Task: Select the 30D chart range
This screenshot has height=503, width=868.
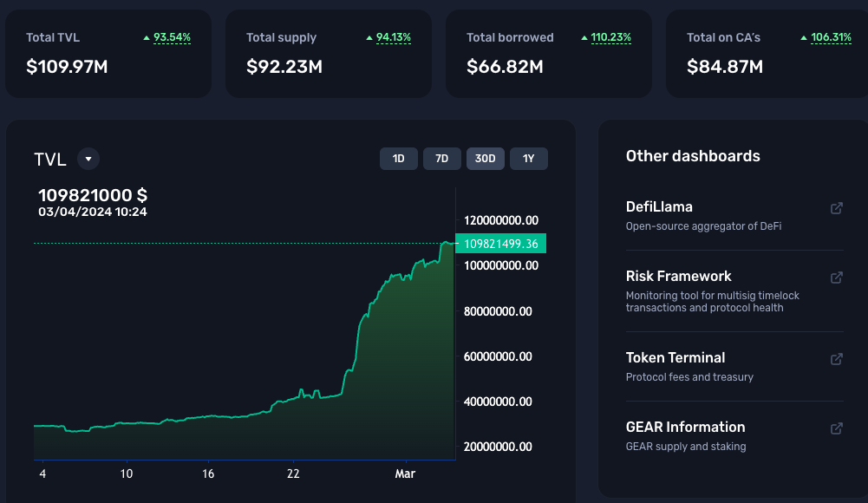Action: (486, 159)
